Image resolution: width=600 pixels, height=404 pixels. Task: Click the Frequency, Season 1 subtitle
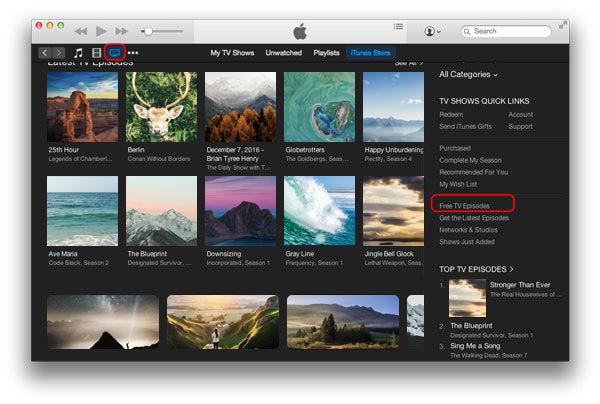click(x=314, y=263)
